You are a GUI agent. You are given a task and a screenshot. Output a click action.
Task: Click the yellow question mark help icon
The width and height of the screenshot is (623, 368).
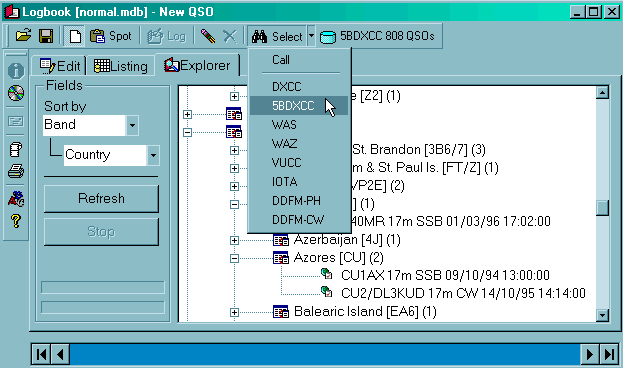click(x=16, y=220)
